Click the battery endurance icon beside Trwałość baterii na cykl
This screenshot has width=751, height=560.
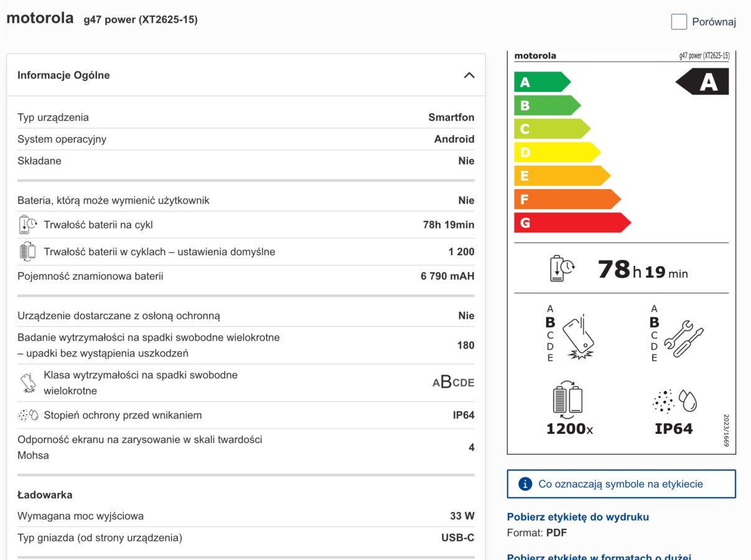tap(28, 225)
